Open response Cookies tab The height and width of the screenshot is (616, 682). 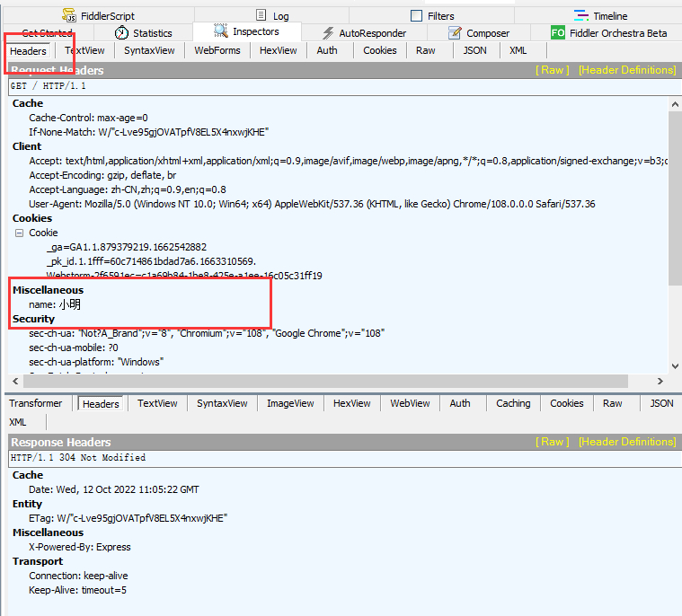pos(567,403)
